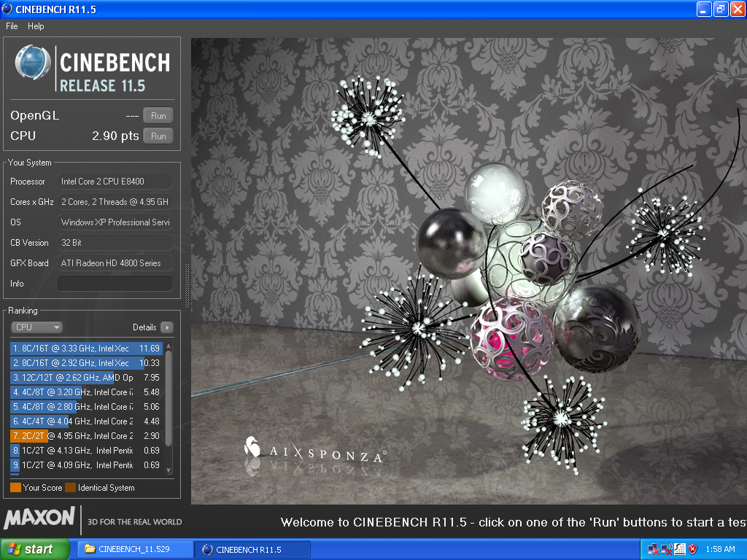Click the CINEBENCH title bar icon

tap(7, 9)
